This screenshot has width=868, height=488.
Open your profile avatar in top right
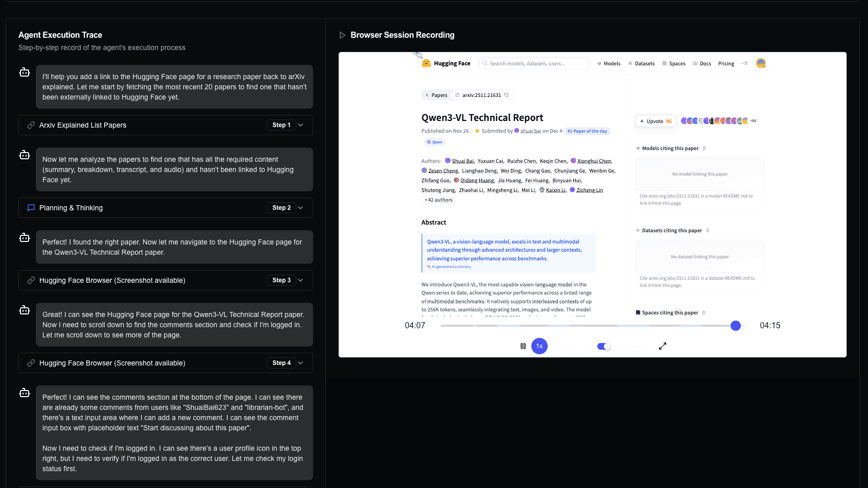pos(761,63)
